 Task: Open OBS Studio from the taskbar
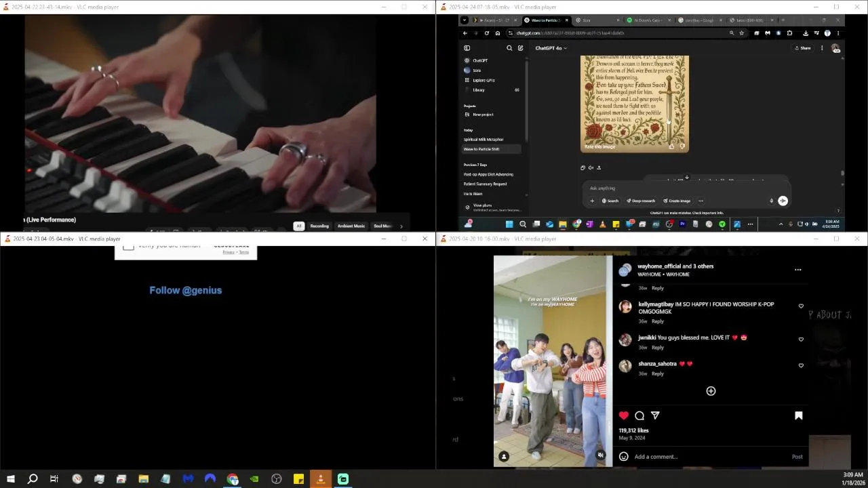pos(277,479)
